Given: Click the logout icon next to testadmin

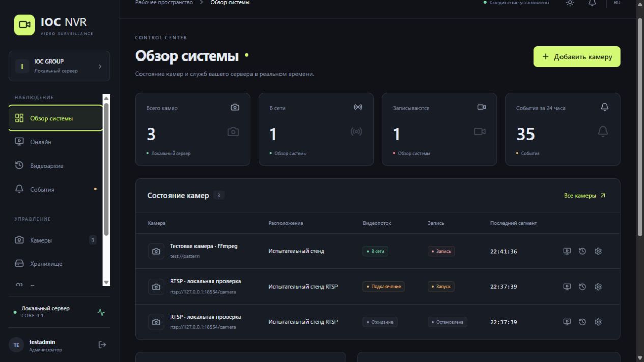Looking at the screenshot, I should click(102, 345).
